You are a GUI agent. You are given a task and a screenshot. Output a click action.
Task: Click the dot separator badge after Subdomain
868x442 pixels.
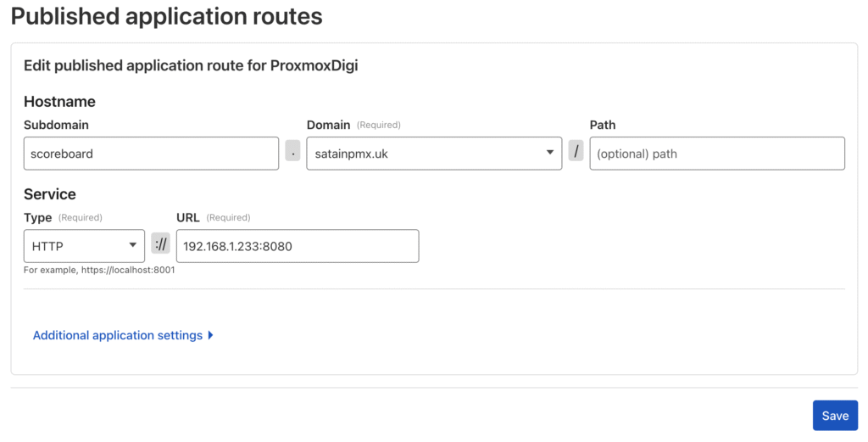click(292, 153)
